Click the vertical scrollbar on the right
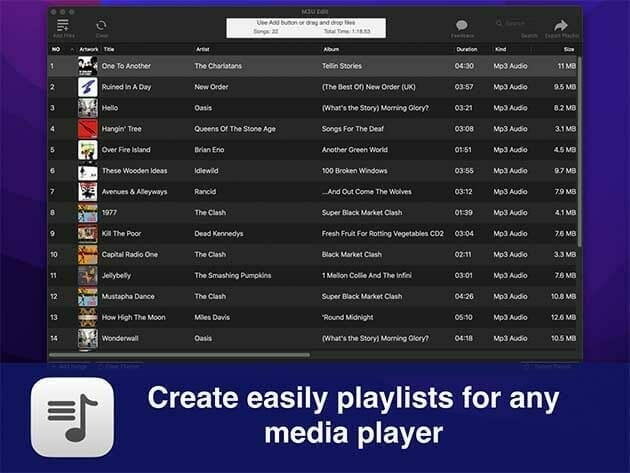 [x=579, y=150]
